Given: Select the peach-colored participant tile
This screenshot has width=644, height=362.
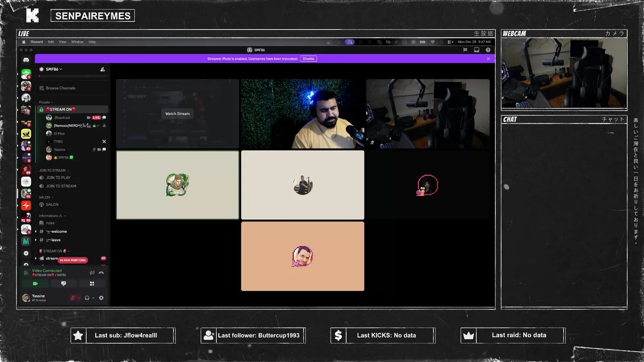Looking at the screenshot, I should 302,256.
